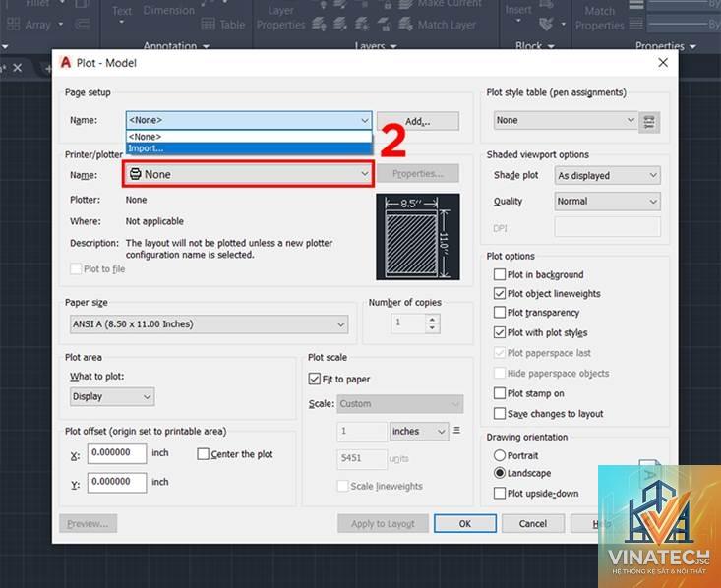Click the AutoCAD logo in Plot dialog title

(66, 63)
